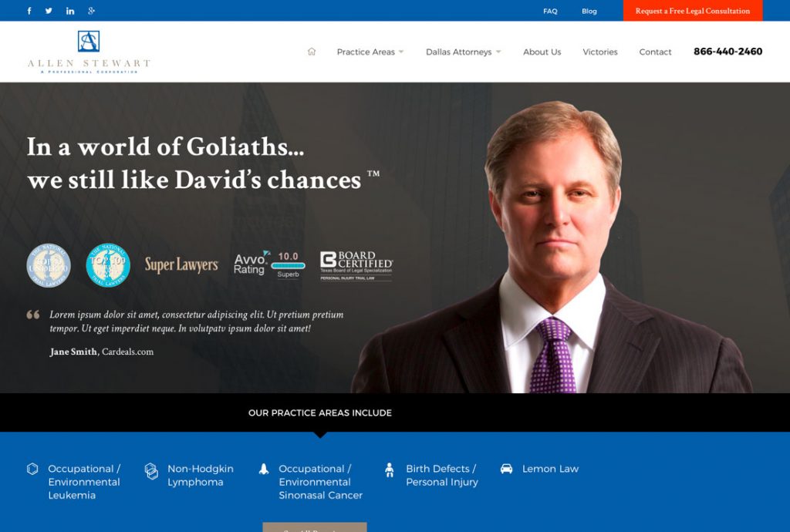
Task: Open the Contact menu item
Action: [655, 52]
